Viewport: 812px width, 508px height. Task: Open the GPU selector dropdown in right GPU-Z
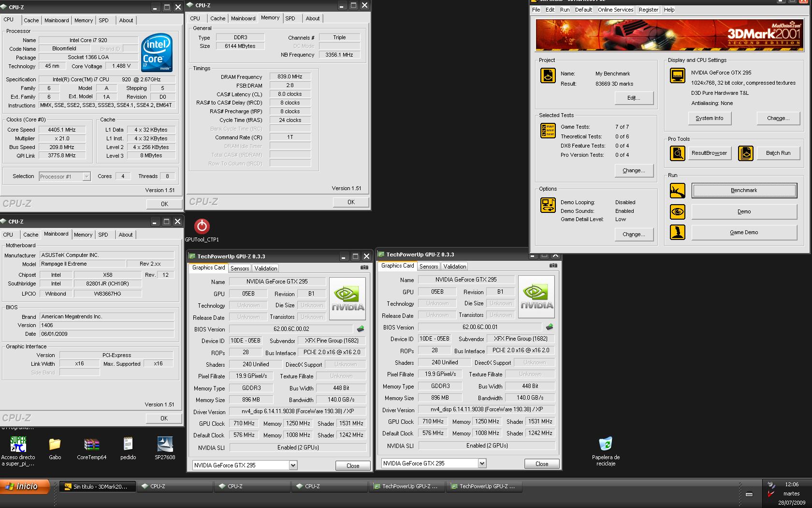(482, 463)
